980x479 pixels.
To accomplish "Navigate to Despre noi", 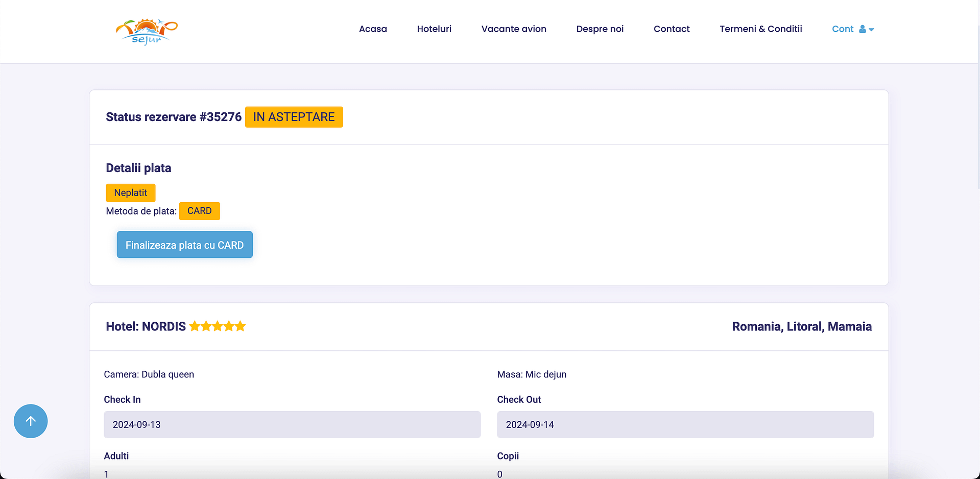I will (x=600, y=29).
